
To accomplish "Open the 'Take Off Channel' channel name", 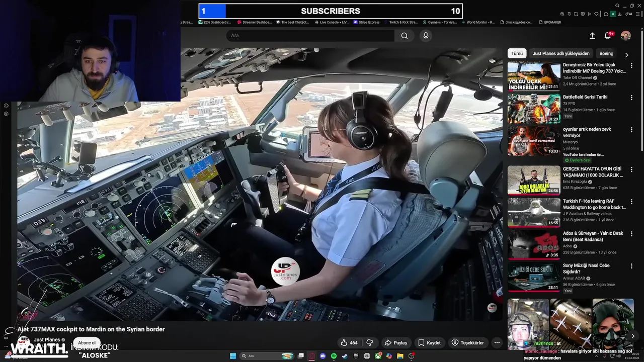I will (x=578, y=78).
